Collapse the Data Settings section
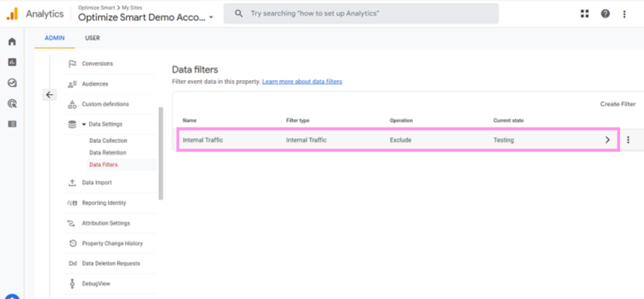The height and width of the screenshot is (299, 644). coord(84,124)
